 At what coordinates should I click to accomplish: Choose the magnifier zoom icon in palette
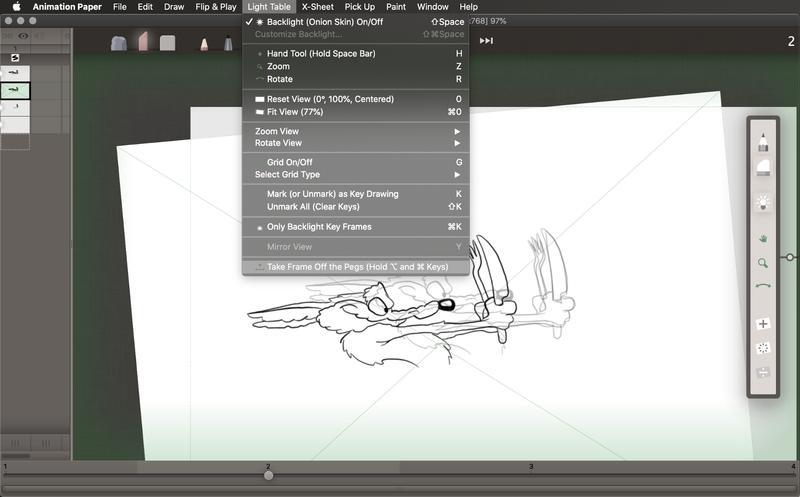coord(763,262)
